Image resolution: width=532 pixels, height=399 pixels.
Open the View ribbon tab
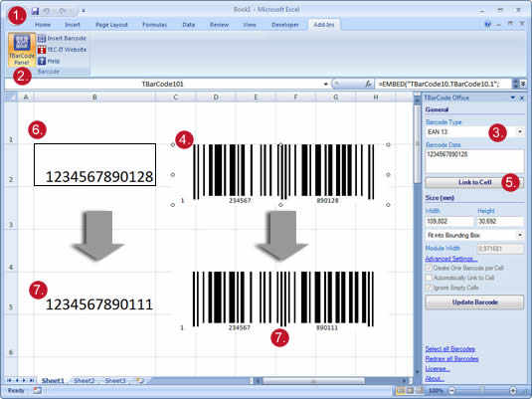tap(250, 25)
